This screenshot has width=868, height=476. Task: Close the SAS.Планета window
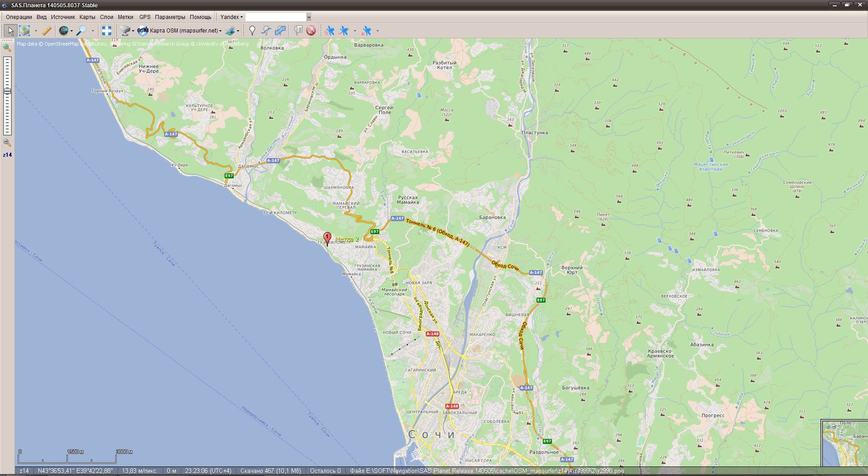[859, 5]
